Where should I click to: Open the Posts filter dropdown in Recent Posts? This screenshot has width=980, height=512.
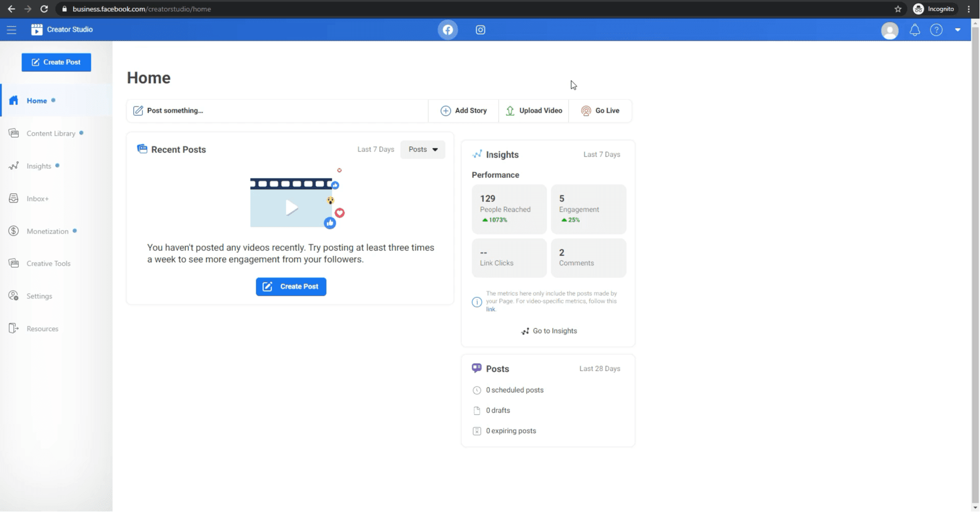pos(423,149)
